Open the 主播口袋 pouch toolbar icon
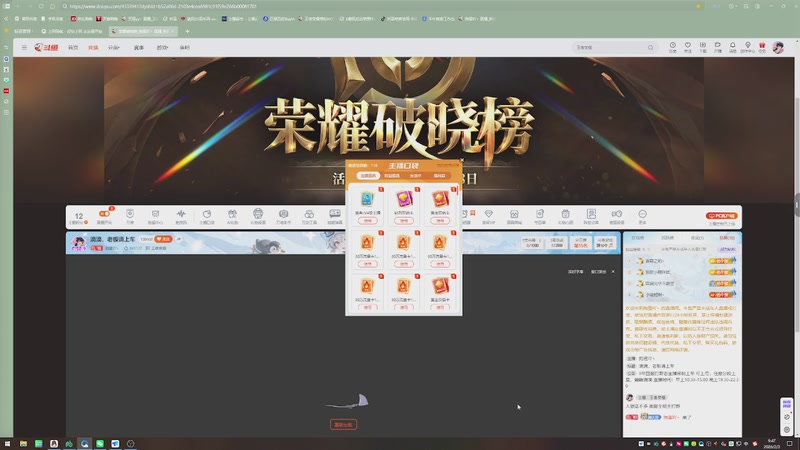This screenshot has width=800, height=450. click(x=207, y=216)
